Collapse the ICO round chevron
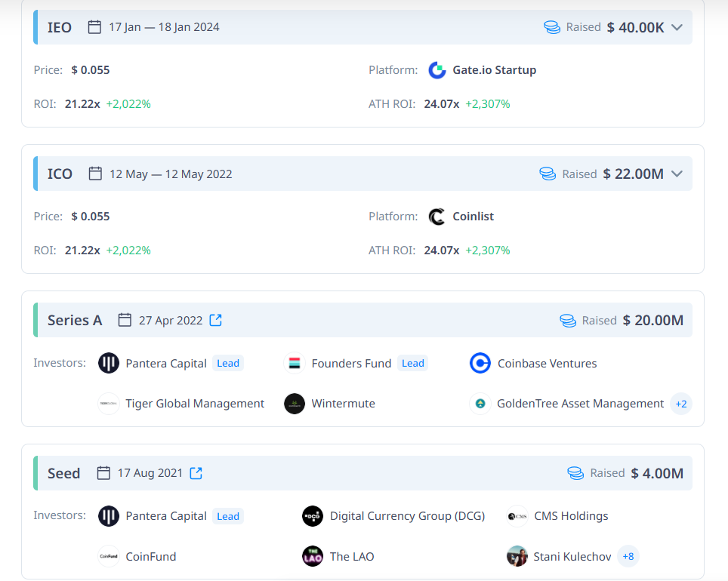This screenshot has width=728, height=581. pyautogui.click(x=677, y=174)
